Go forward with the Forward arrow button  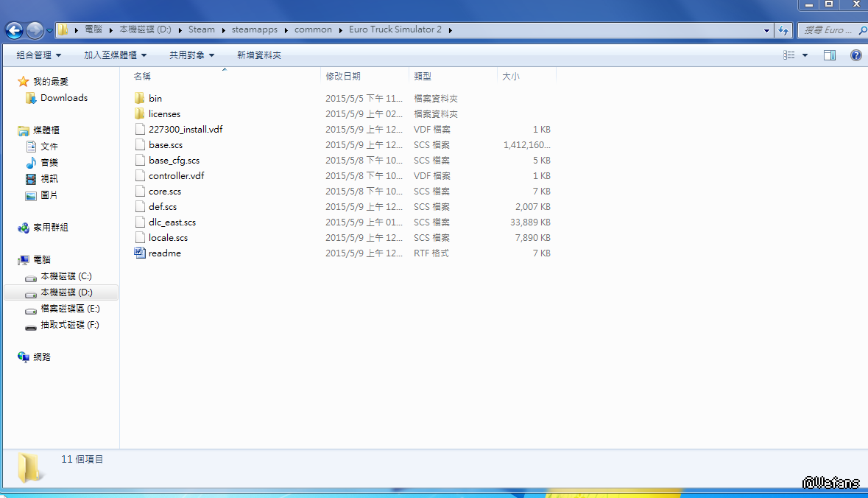click(x=35, y=30)
